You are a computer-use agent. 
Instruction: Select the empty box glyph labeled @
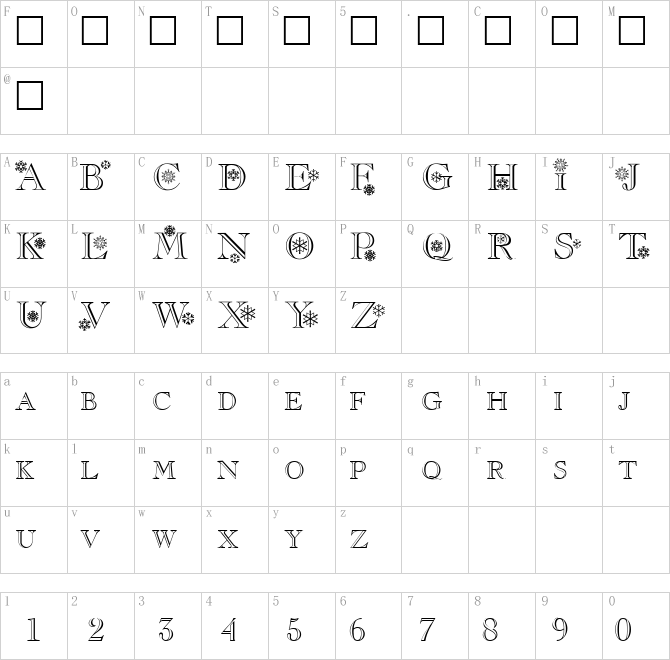(x=31, y=96)
